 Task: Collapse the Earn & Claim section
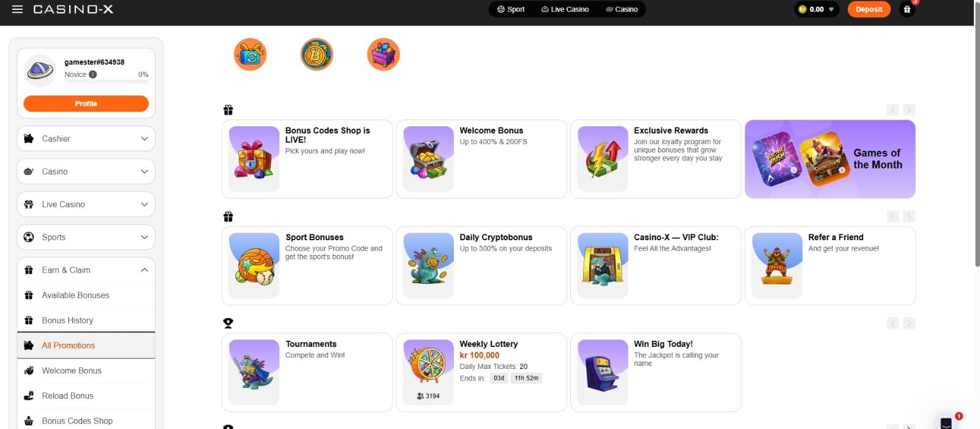coord(86,270)
